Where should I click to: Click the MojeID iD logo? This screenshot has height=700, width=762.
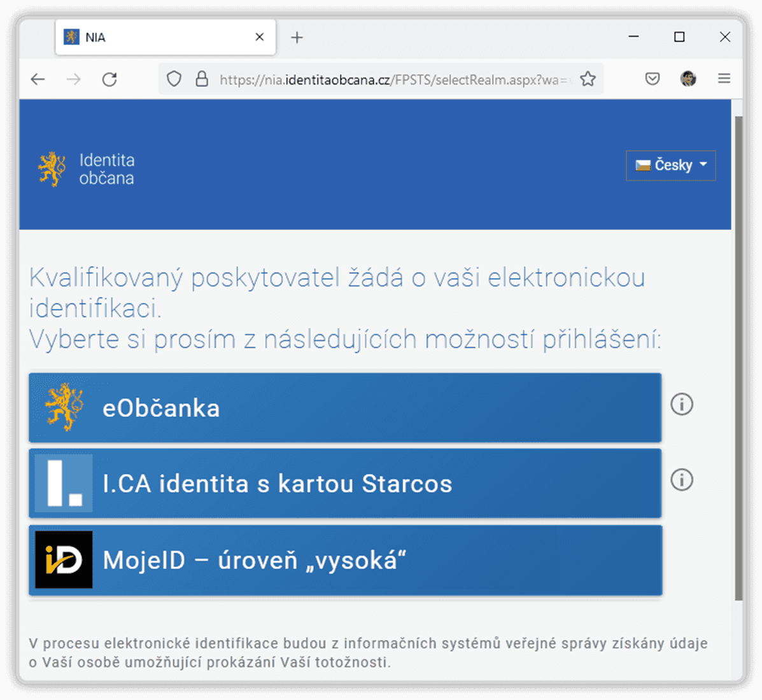point(64,559)
